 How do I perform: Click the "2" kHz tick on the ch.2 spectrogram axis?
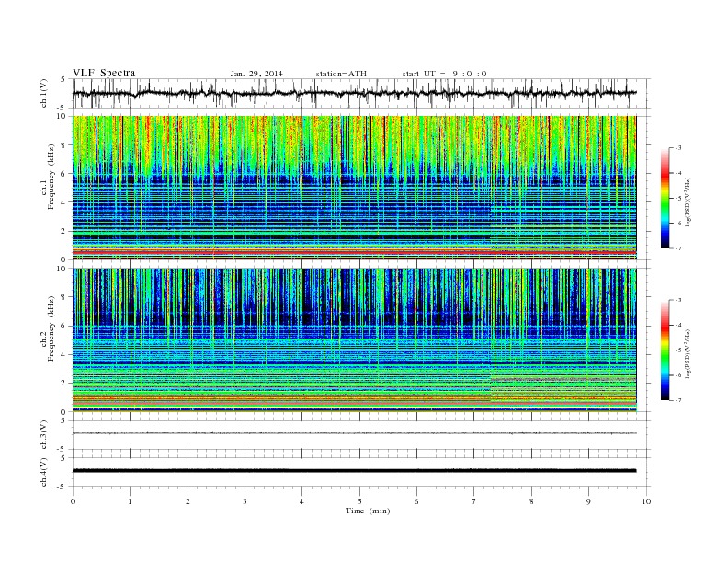tap(63, 384)
